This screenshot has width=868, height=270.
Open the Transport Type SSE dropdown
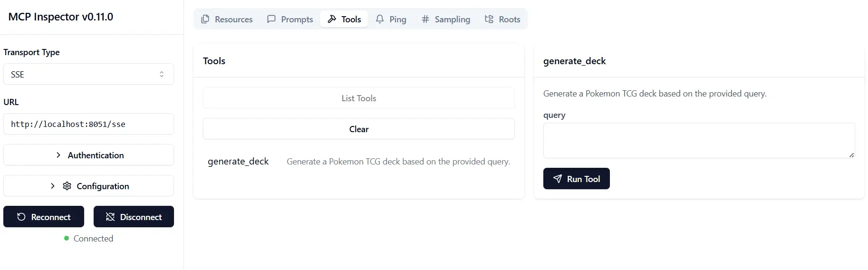[88, 74]
